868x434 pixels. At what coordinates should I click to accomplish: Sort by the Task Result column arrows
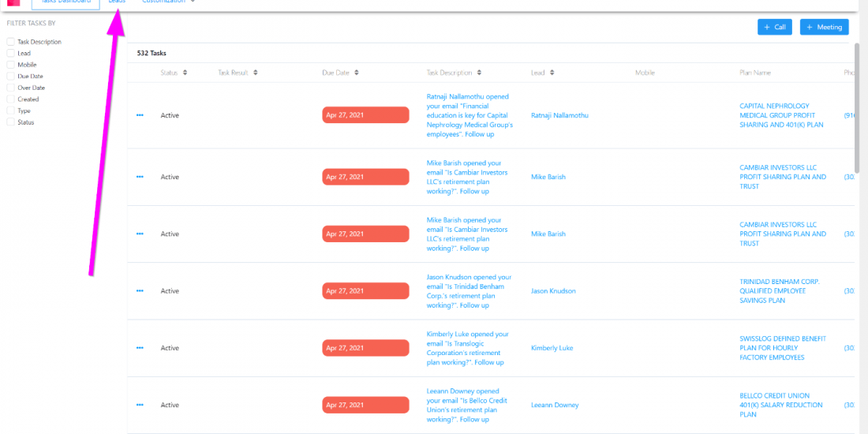click(256, 73)
